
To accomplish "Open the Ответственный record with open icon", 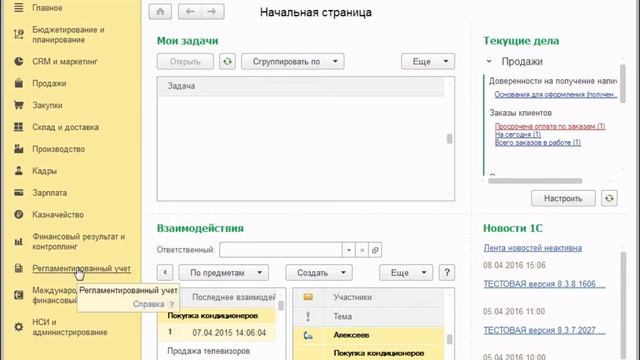I will (375, 250).
